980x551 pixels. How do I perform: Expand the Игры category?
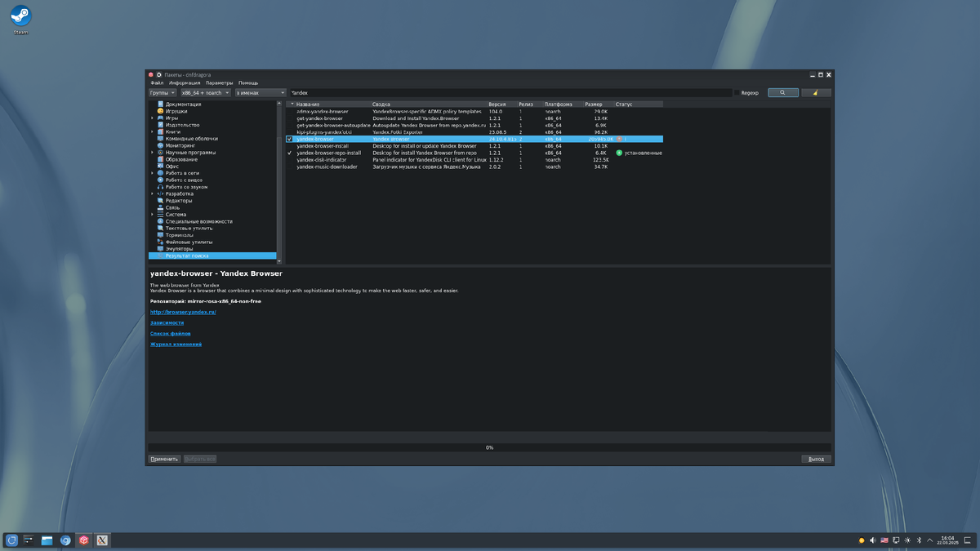coord(152,118)
